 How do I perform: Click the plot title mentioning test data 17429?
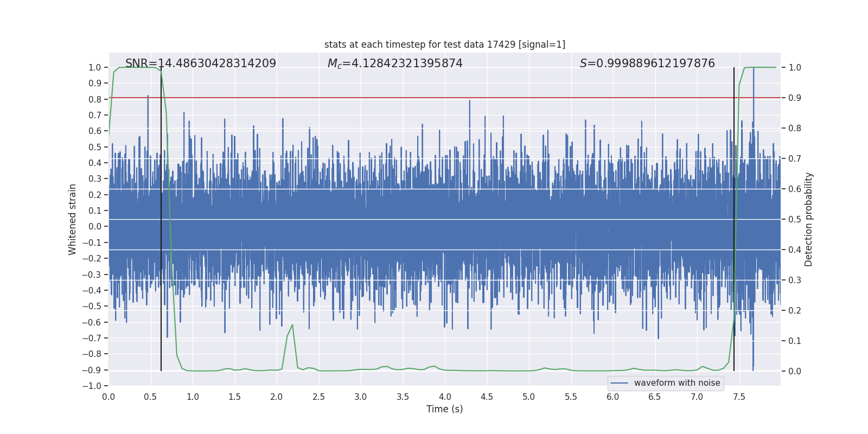[444, 44]
